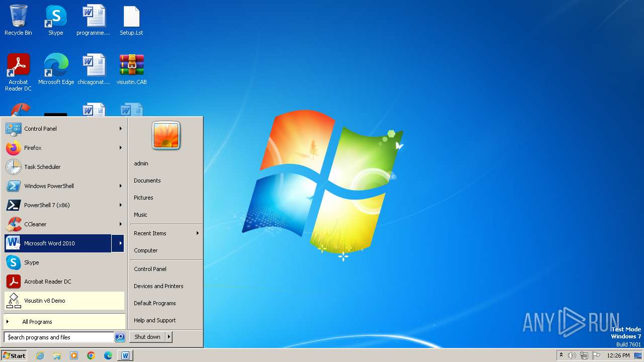Click the user account picture

click(166, 136)
